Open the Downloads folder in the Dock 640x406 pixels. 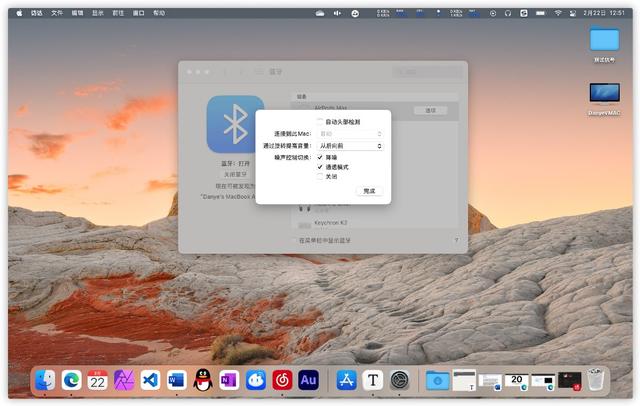coord(437,380)
